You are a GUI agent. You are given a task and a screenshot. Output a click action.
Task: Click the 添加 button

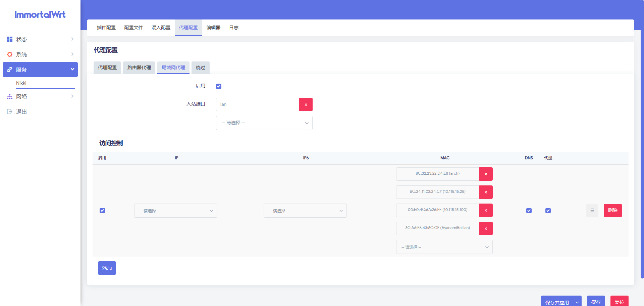[x=107, y=268]
